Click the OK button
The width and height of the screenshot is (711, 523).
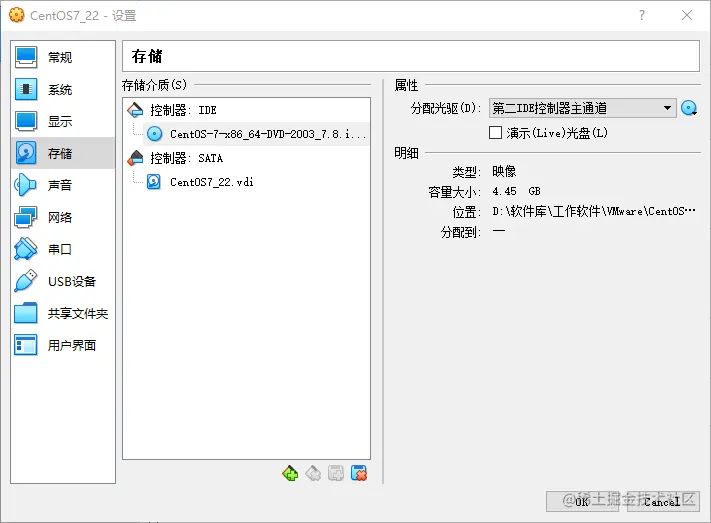tap(582, 501)
